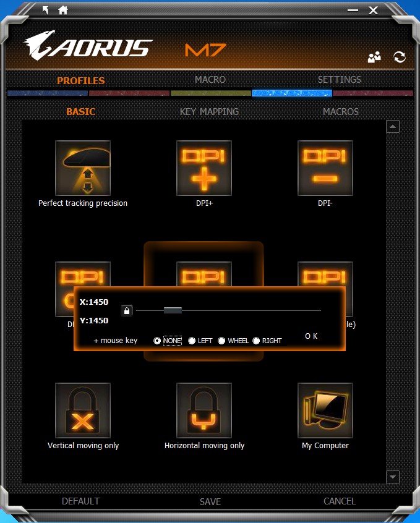Close the AORUS window

click(373, 11)
